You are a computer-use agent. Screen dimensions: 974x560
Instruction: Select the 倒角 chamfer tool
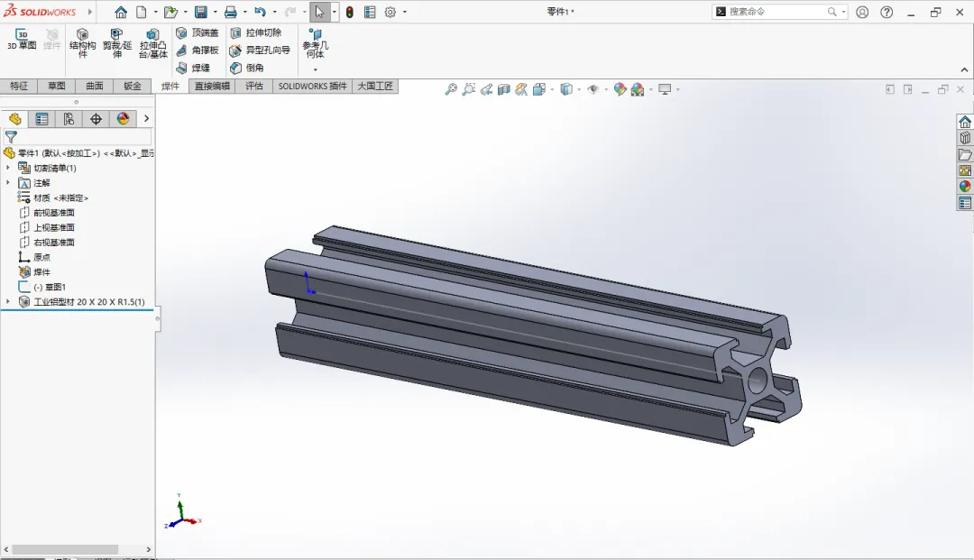click(x=247, y=68)
